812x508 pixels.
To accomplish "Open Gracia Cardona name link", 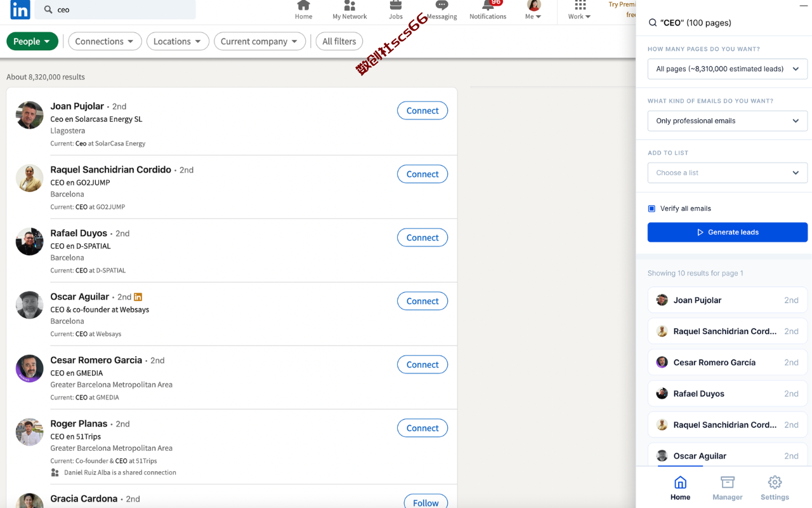I will click(84, 498).
